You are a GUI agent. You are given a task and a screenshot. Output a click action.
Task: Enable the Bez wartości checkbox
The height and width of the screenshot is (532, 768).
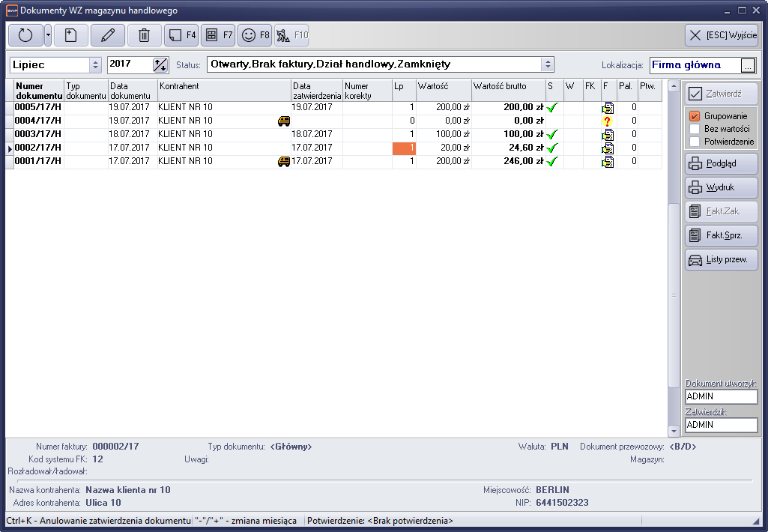coord(695,129)
